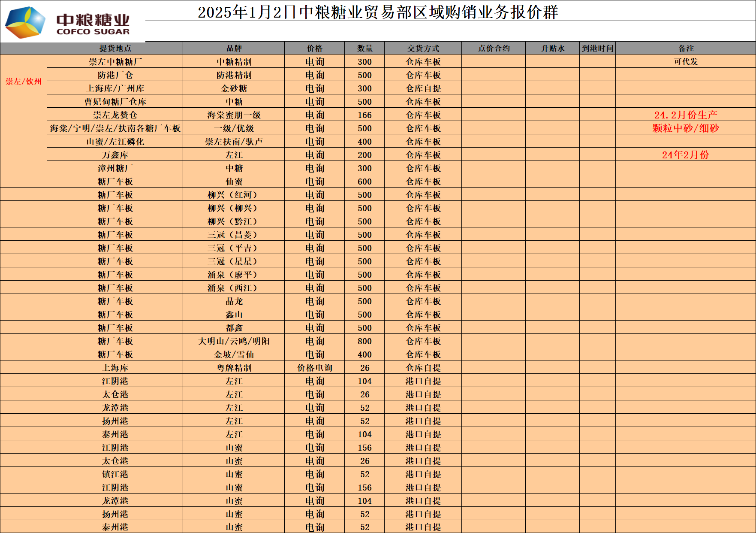Select the 品牌 column header
The image size is (756, 533).
pyautogui.click(x=234, y=48)
